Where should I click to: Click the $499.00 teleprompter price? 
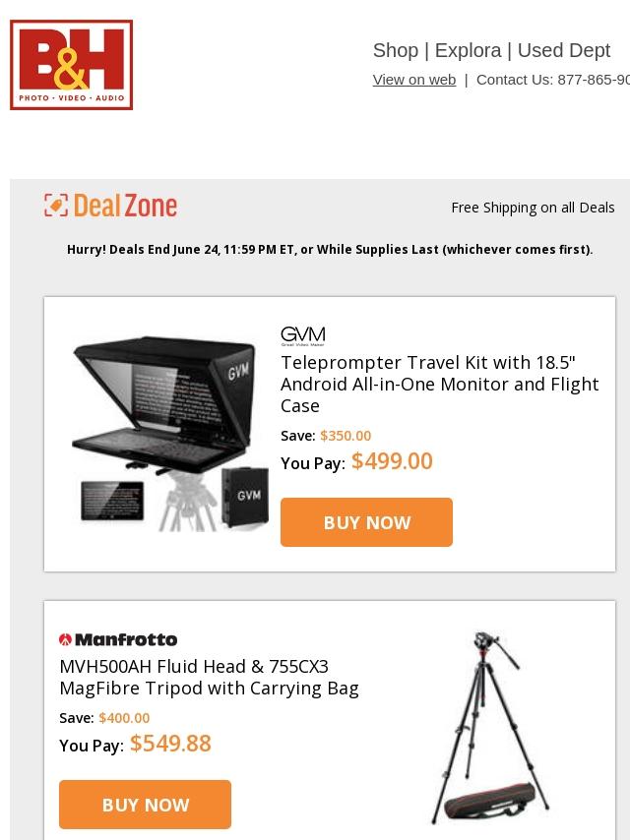click(392, 461)
